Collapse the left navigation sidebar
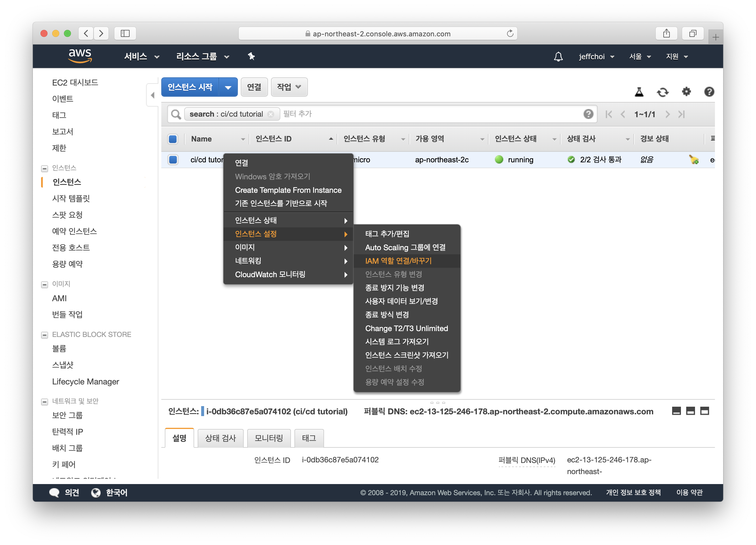Screen dimensions: 756x545 pyautogui.click(x=152, y=95)
